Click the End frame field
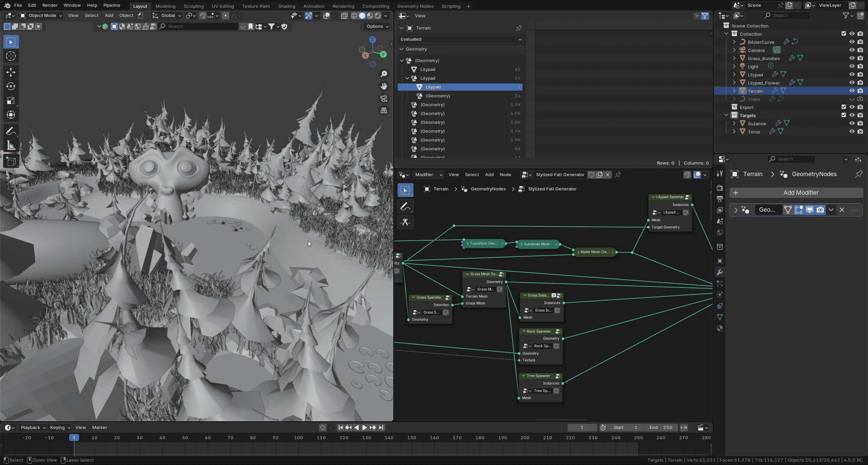 [x=660, y=428]
